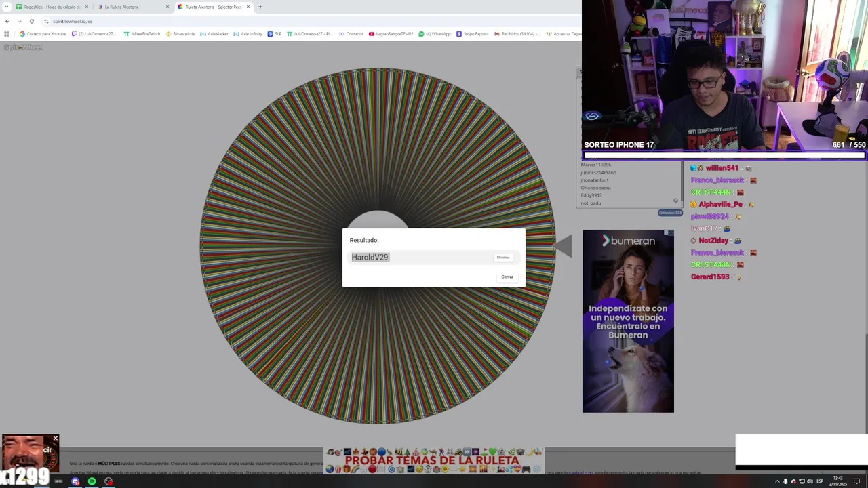Viewport: 868px width, 488px height.
Task: Close the La Ruleta Aleatoria tab
Action: [167, 7]
